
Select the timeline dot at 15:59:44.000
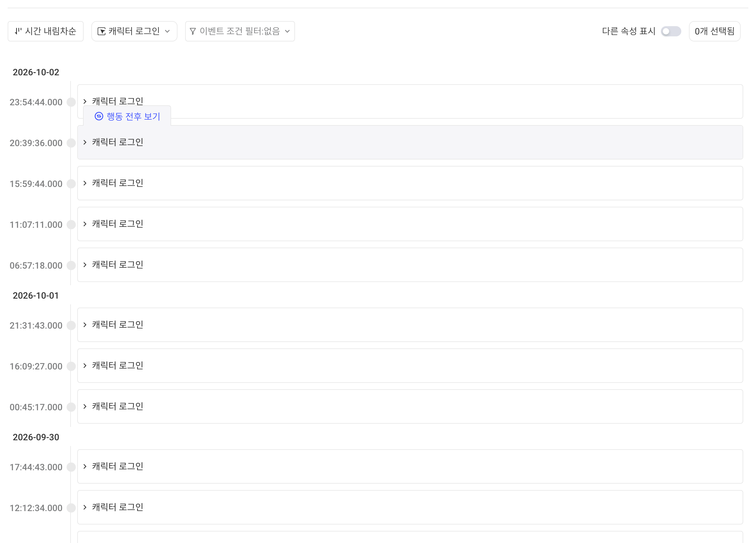(71, 183)
